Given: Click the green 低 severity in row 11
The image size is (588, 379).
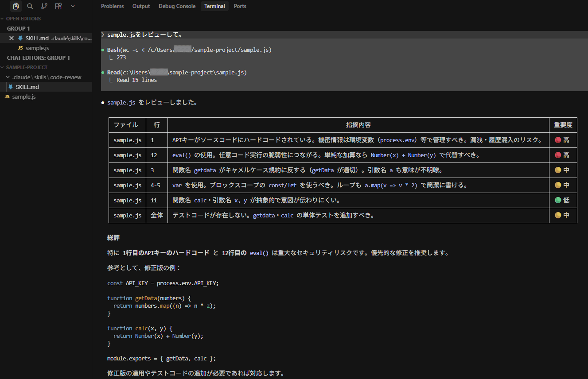Looking at the screenshot, I should point(562,200).
